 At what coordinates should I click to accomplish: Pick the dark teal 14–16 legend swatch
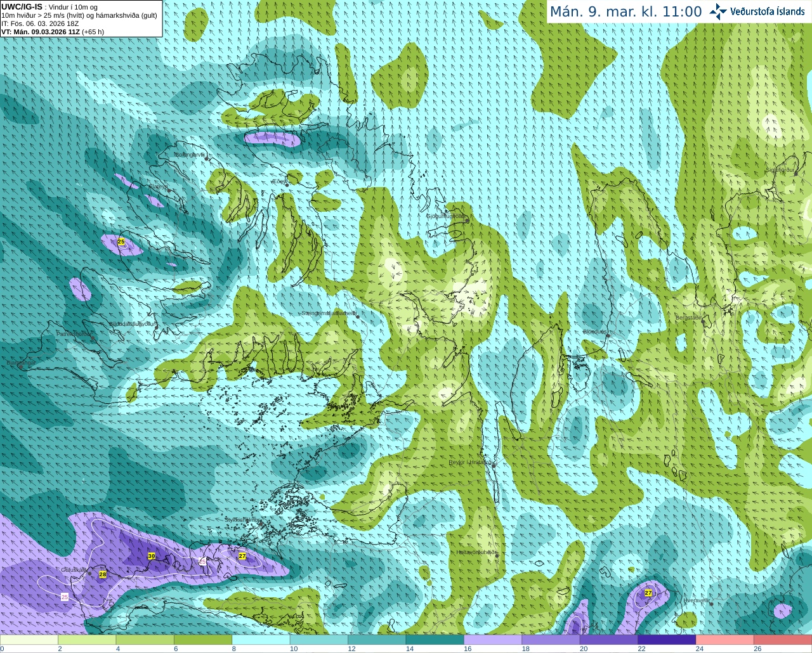435,640
